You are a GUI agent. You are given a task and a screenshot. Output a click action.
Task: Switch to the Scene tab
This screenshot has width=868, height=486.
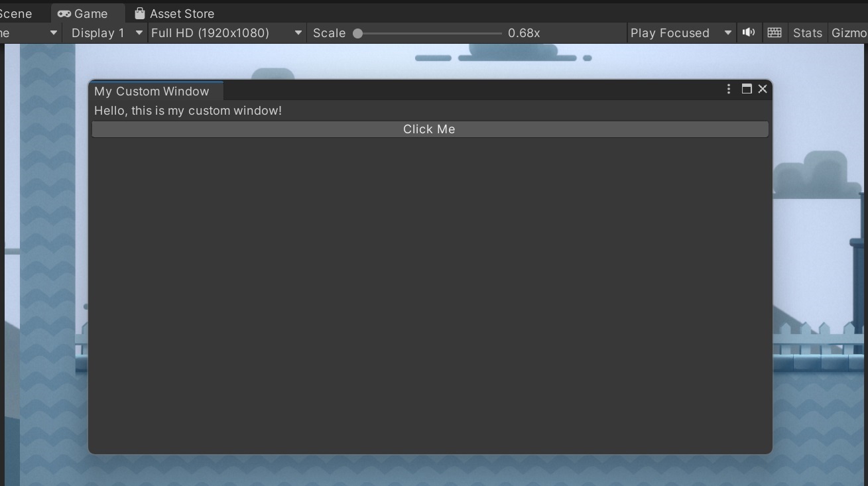tap(16, 13)
